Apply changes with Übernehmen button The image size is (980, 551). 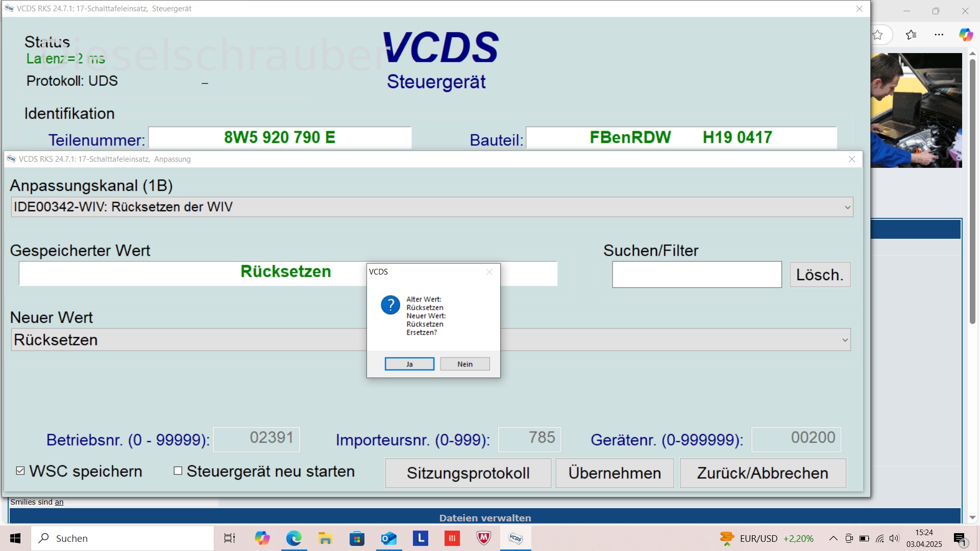pos(615,473)
